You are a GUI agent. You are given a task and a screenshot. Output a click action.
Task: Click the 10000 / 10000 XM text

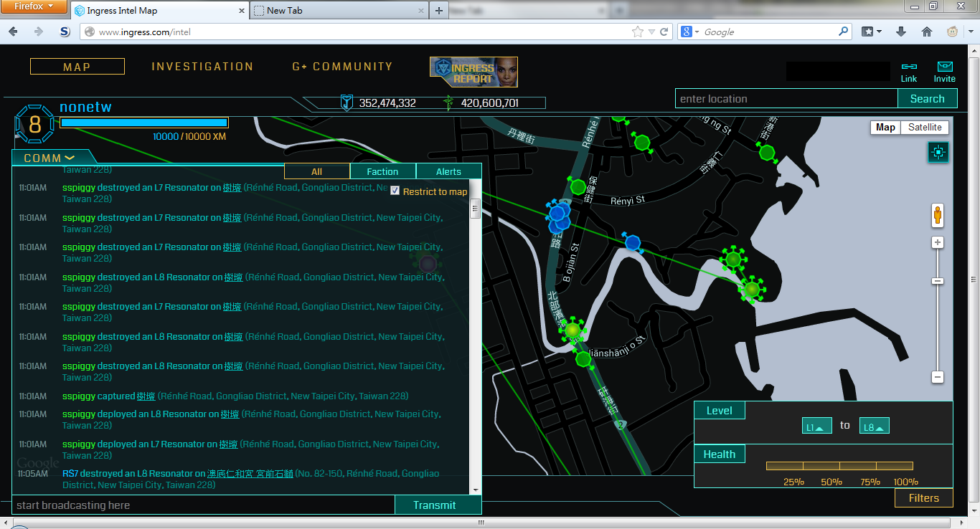[189, 136]
